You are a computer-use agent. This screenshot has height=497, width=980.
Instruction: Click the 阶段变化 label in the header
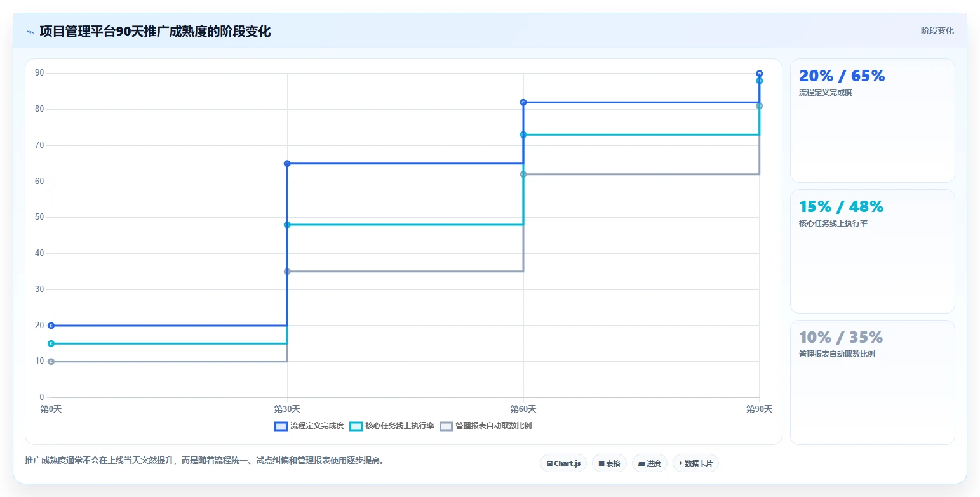(x=937, y=30)
